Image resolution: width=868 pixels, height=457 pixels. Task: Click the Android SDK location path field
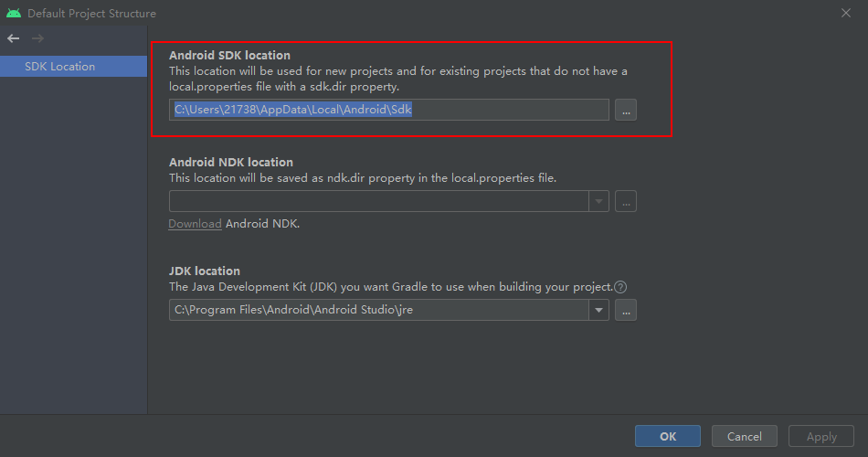click(x=388, y=110)
